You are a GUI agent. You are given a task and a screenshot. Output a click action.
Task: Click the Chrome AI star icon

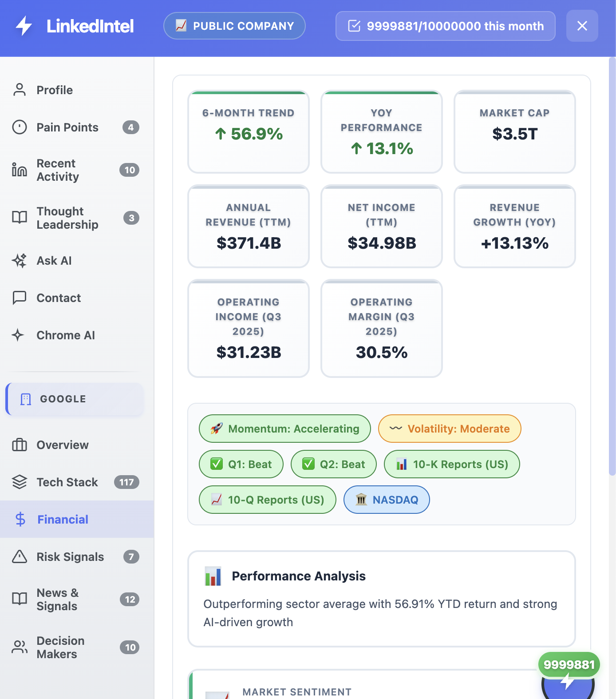[x=18, y=335]
